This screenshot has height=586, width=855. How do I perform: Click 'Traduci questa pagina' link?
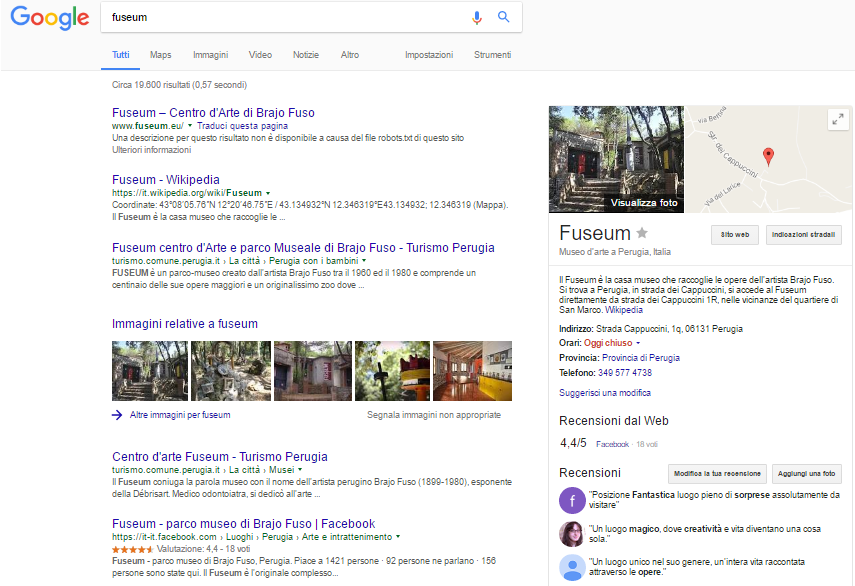click(x=242, y=126)
